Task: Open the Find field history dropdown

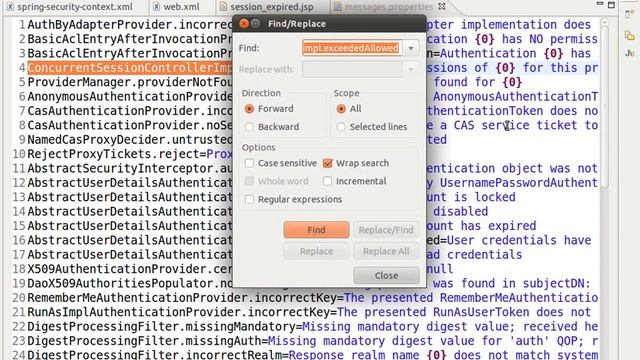Action: point(411,48)
